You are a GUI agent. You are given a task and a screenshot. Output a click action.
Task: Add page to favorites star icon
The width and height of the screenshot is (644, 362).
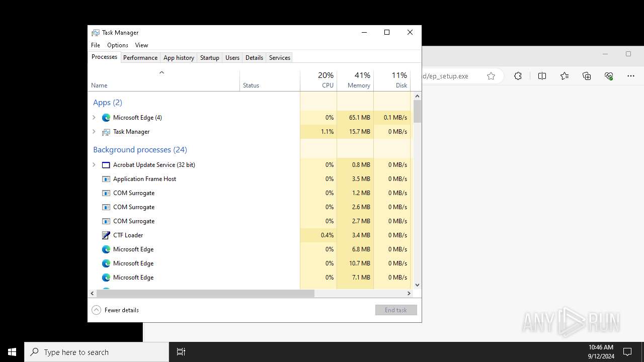491,76
